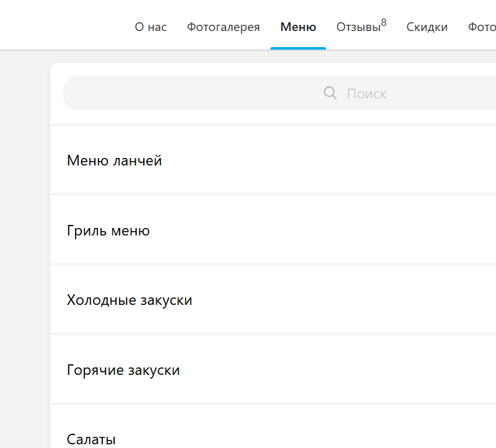Open the Холодные закуски category

273,299
